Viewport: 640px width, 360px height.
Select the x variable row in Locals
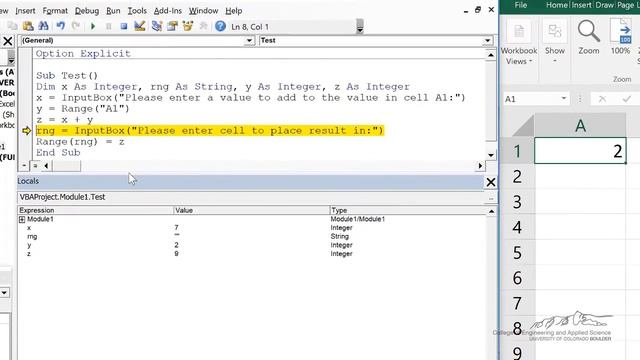pyautogui.click(x=252, y=228)
